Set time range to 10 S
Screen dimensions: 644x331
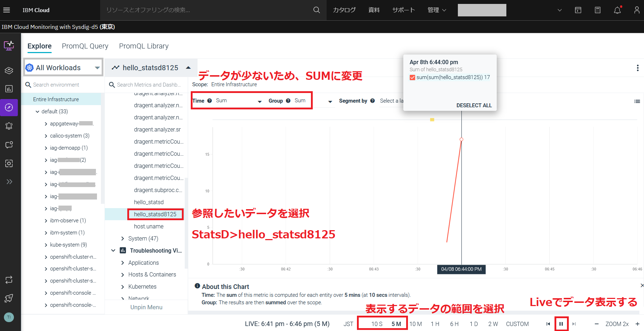pyautogui.click(x=377, y=324)
